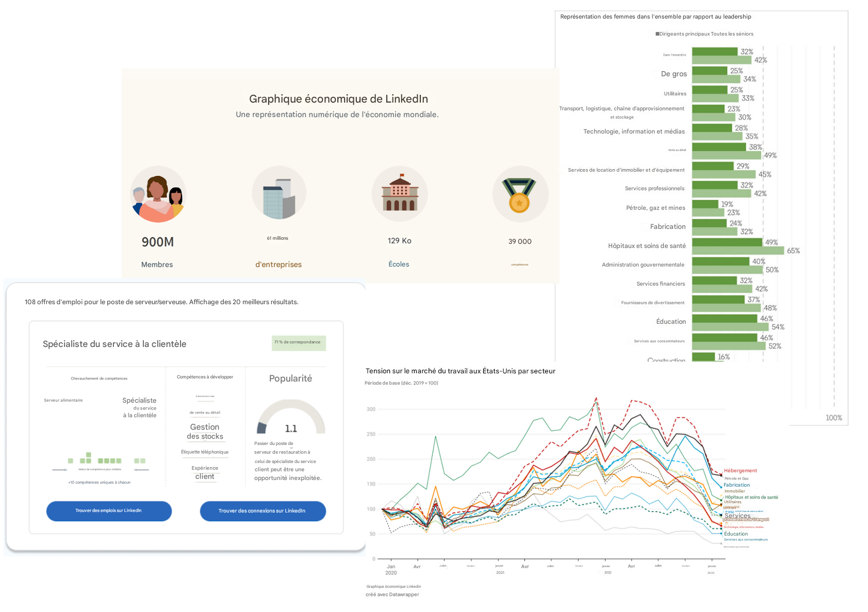Click Spécialiste du service à la clientèle title
The height and width of the screenshot is (612, 868).
pyautogui.click(x=114, y=344)
